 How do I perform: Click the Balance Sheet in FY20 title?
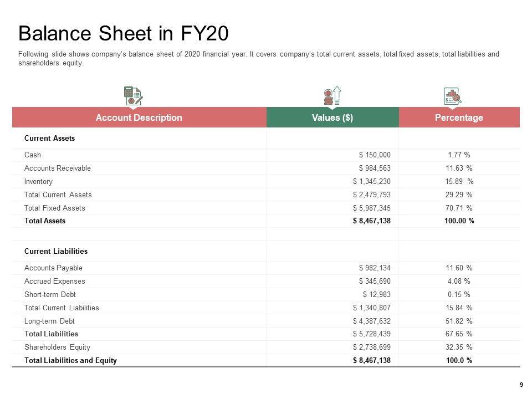pos(123,34)
